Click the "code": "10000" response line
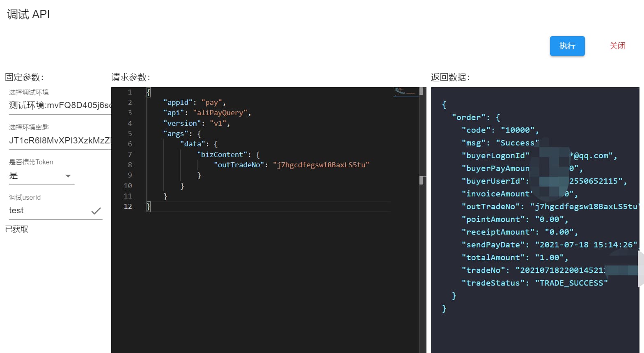The image size is (644, 353). pyautogui.click(x=500, y=130)
